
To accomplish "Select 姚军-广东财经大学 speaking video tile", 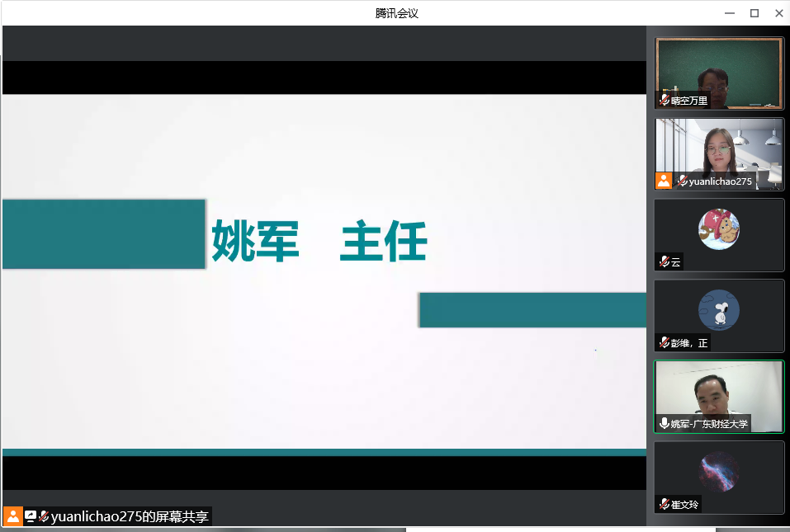I will 719,397.
